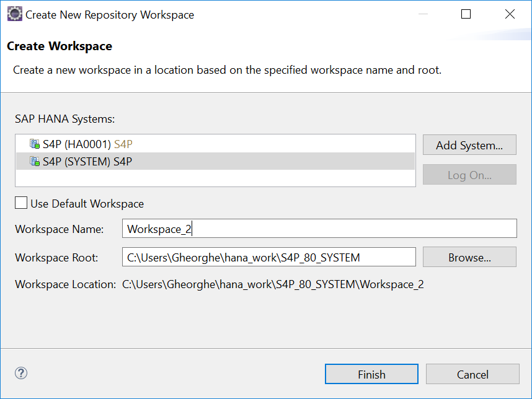Image resolution: width=532 pixels, height=399 pixels.
Task: Click the S4P (HA0001) system icon
Action: point(35,144)
